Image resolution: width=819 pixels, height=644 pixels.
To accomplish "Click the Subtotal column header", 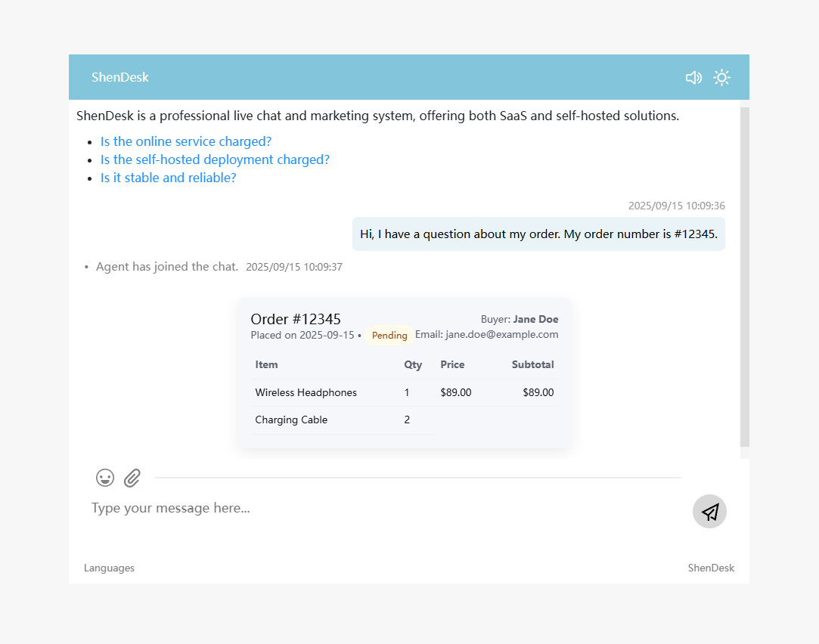I will (532, 364).
